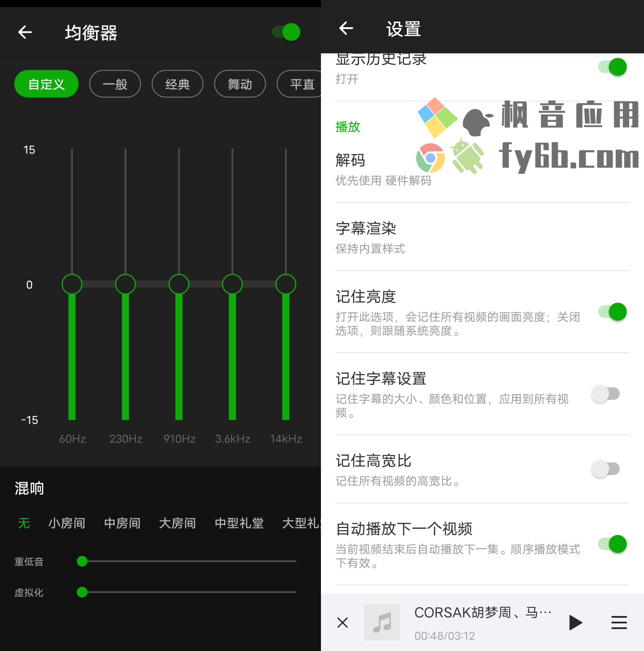Toggle the 显示历史记录 switch
This screenshot has height=651, width=644.
click(x=612, y=67)
